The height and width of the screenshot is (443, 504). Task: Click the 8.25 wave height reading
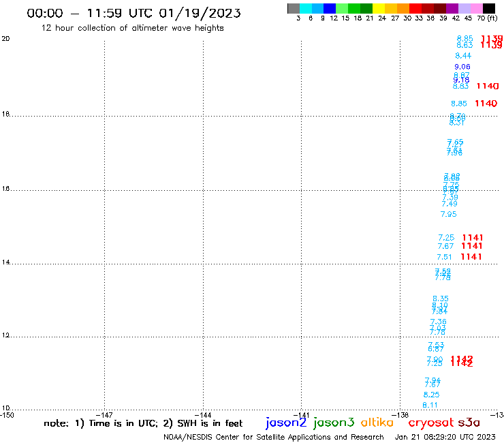431,395
